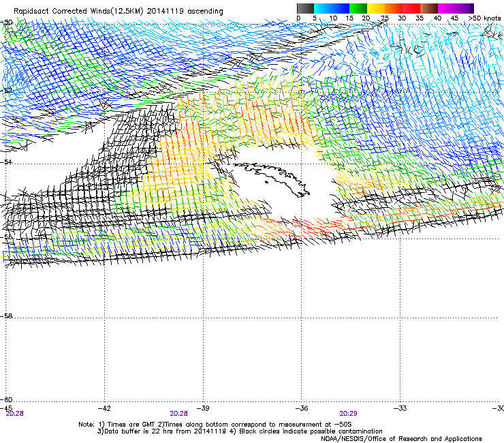This screenshot has width=504, height=443.
Task: Click the -42 longitude axis label
Action: [104, 408]
